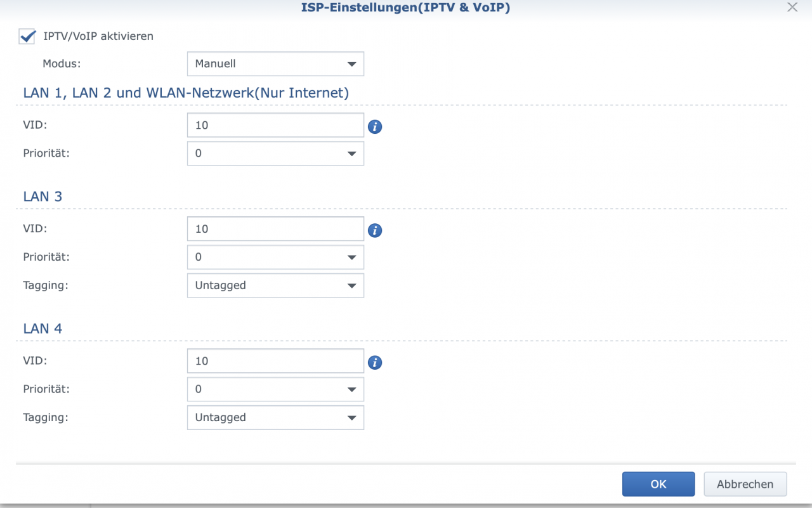Screen dimensions: 812x508
Task: Click info icon beside the internet-only network VID
Action: [375, 127]
